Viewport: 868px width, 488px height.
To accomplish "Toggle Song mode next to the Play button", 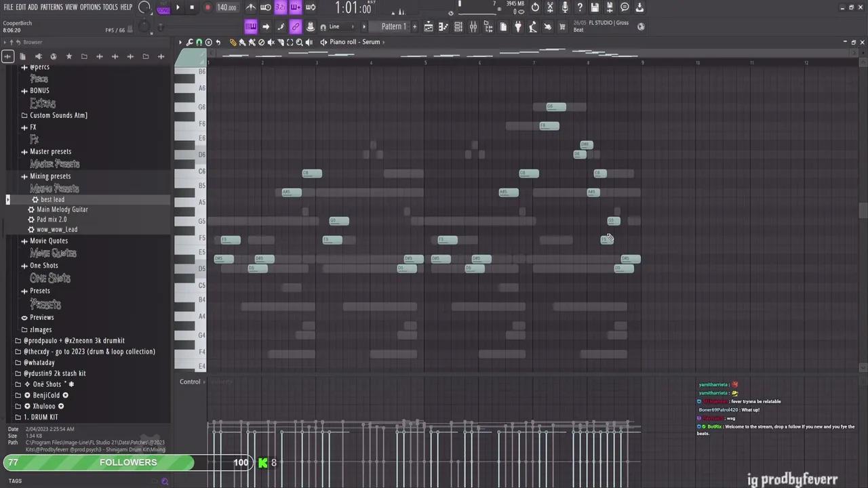I will [x=163, y=8].
